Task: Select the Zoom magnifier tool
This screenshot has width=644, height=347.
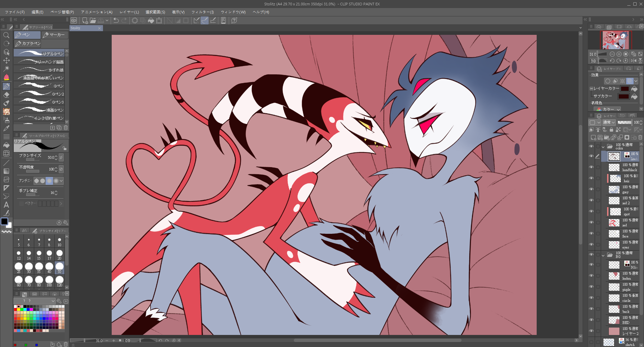Action: [x=6, y=35]
